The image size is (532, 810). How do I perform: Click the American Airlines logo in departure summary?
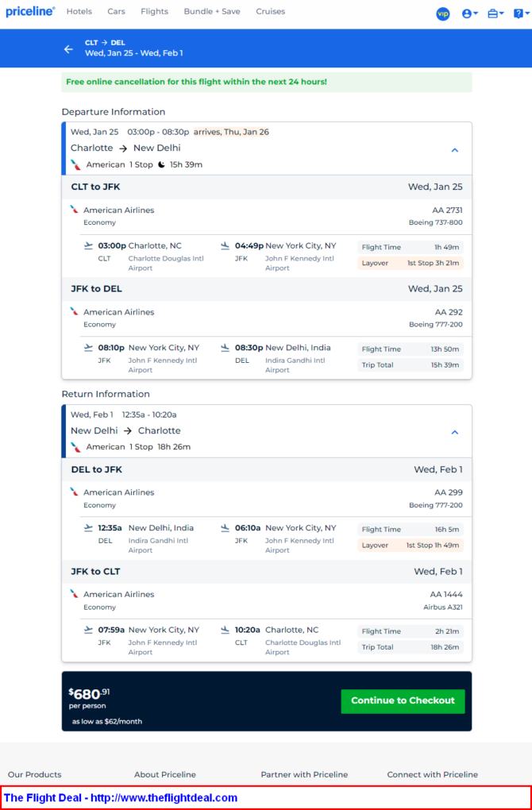click(76, 165)
